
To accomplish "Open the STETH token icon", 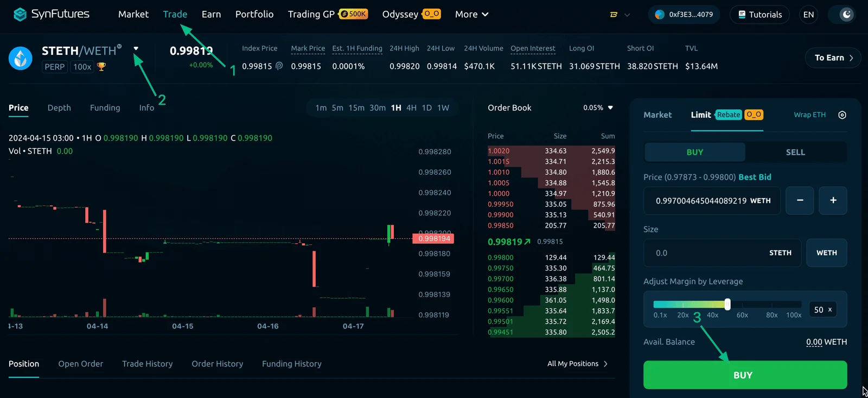I will (x=21, y=58).
